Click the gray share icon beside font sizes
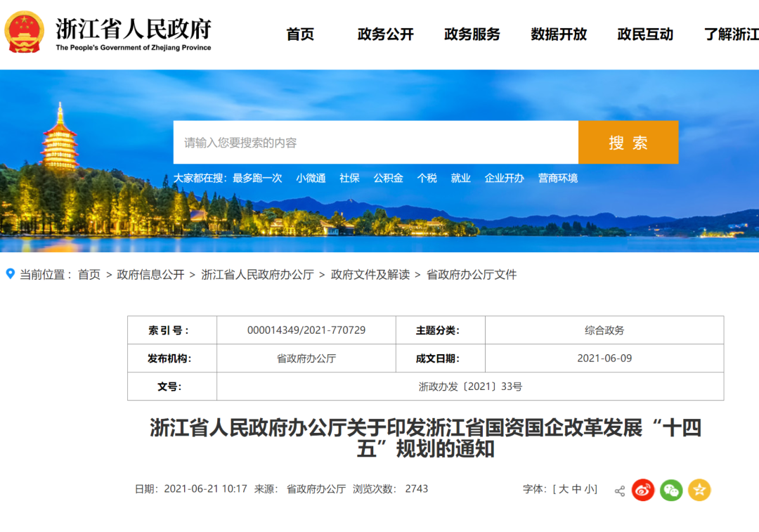The image size is (759, 532). (619, 491)
